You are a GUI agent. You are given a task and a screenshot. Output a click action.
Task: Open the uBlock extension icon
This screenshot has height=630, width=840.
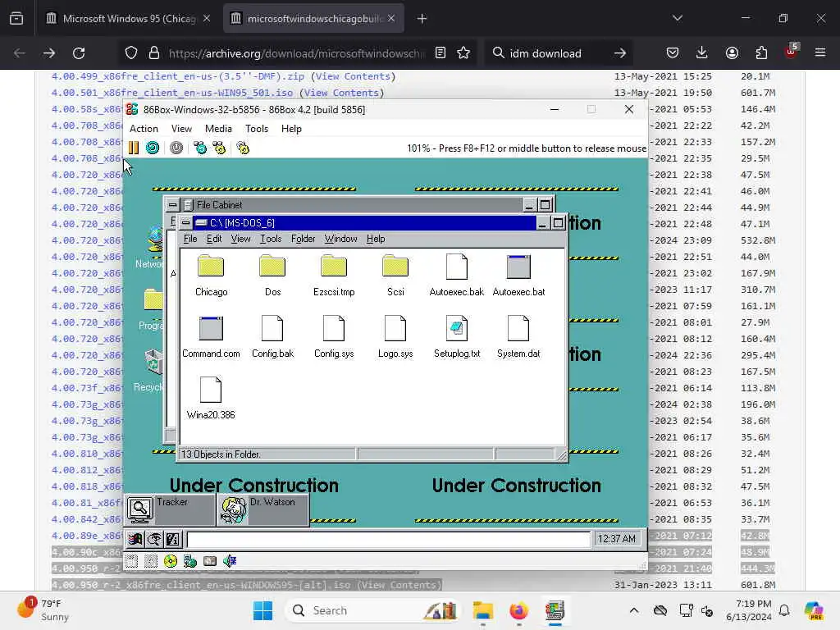791,52
